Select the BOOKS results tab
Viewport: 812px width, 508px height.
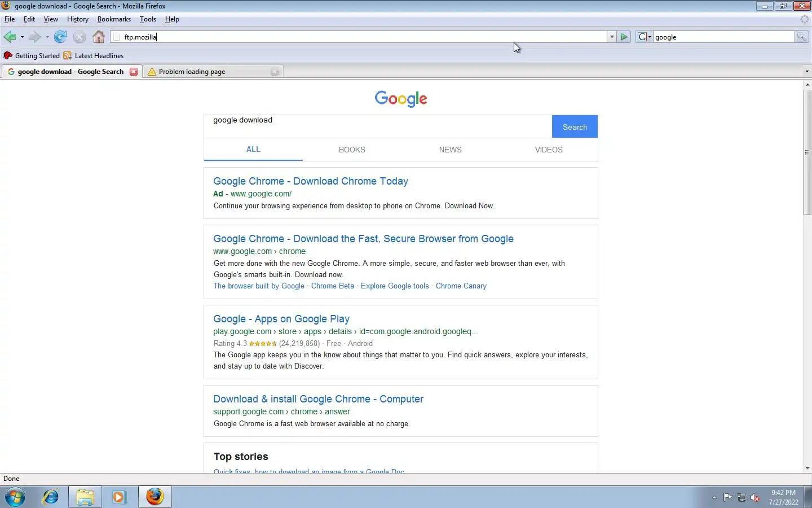[x=352, y=150]
